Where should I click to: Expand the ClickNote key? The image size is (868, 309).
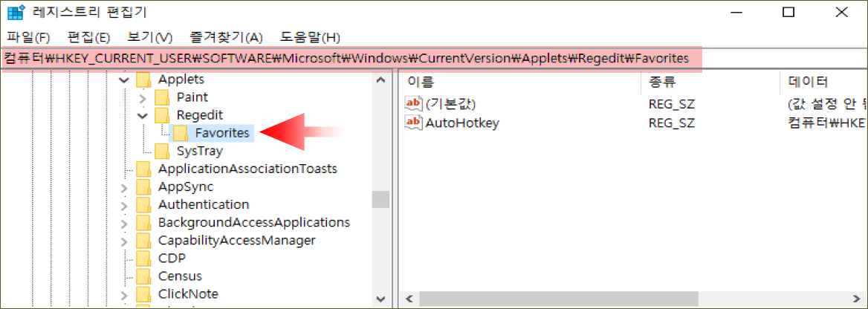click(124, 294)
